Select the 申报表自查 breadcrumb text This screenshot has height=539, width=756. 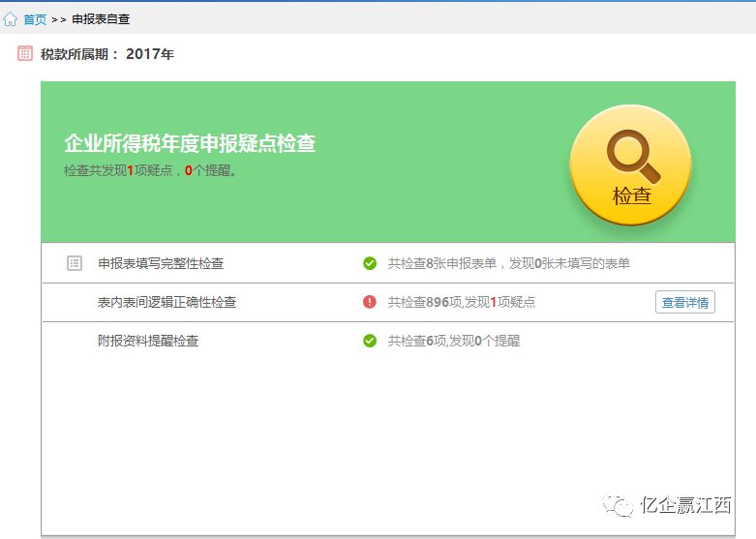click(x=101, y=19)
